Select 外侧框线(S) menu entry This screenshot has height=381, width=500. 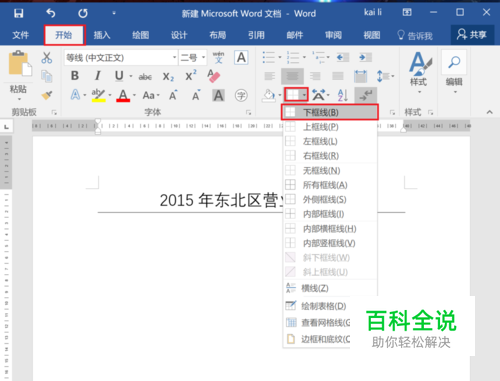click(330, 200)
